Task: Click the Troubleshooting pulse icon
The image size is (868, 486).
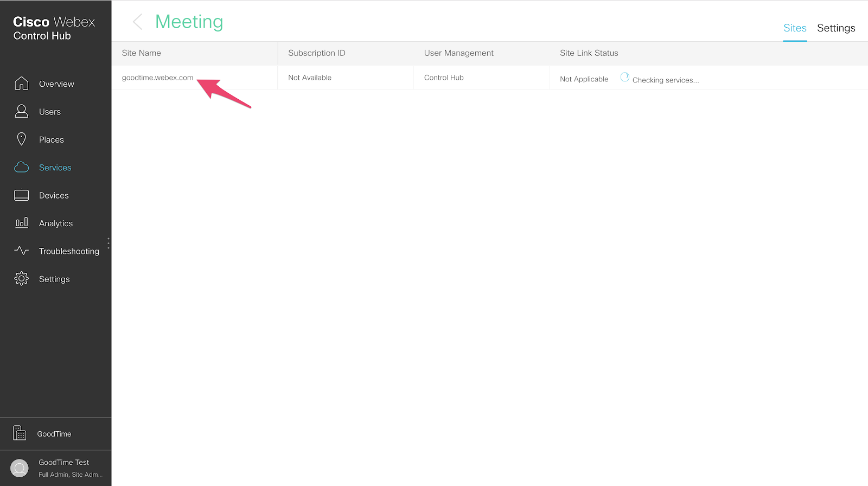Action: 21,251
